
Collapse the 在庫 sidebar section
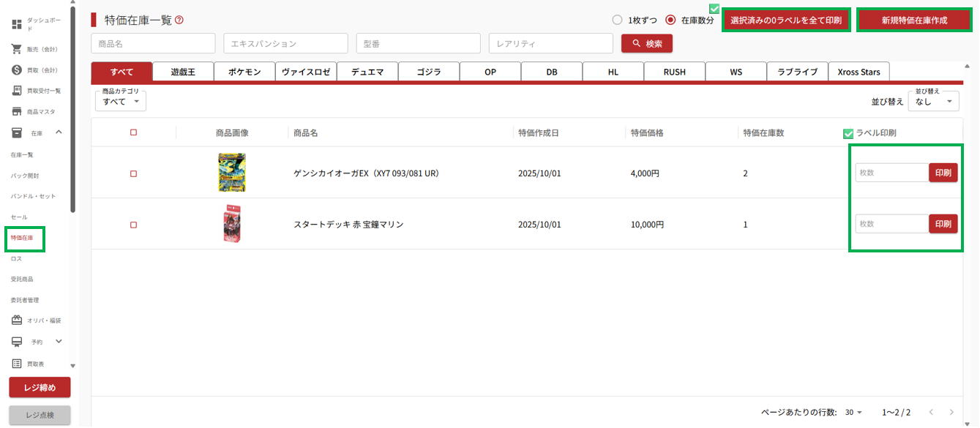[59, 132]
